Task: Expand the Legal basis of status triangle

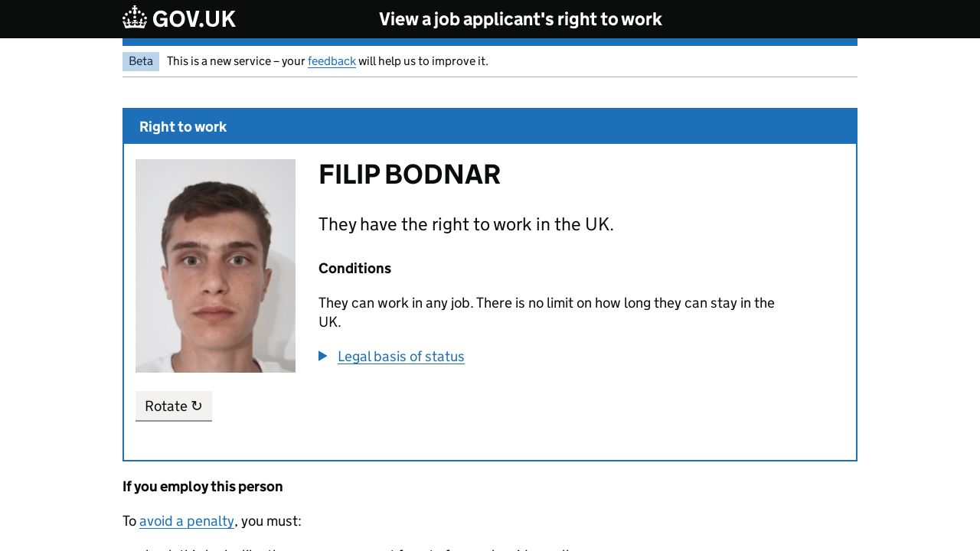Action: tap(323, 356)
